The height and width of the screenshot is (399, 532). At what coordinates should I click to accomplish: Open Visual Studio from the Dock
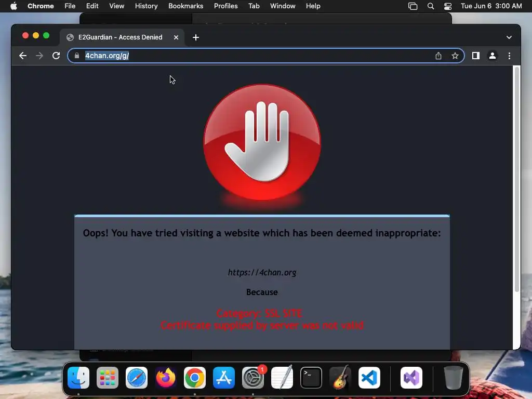pyautogui.click(x=411, y=378)
